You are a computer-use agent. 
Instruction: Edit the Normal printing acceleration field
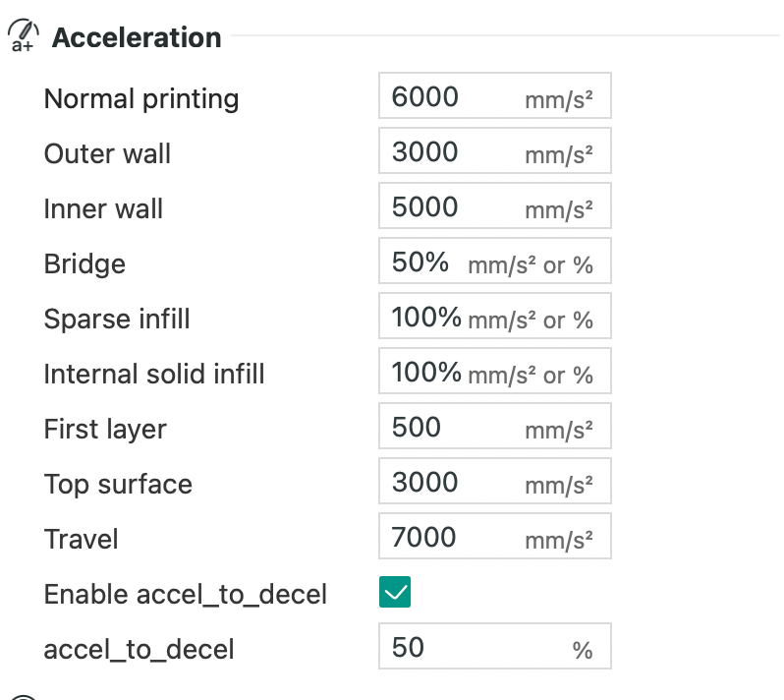(494, 95)
